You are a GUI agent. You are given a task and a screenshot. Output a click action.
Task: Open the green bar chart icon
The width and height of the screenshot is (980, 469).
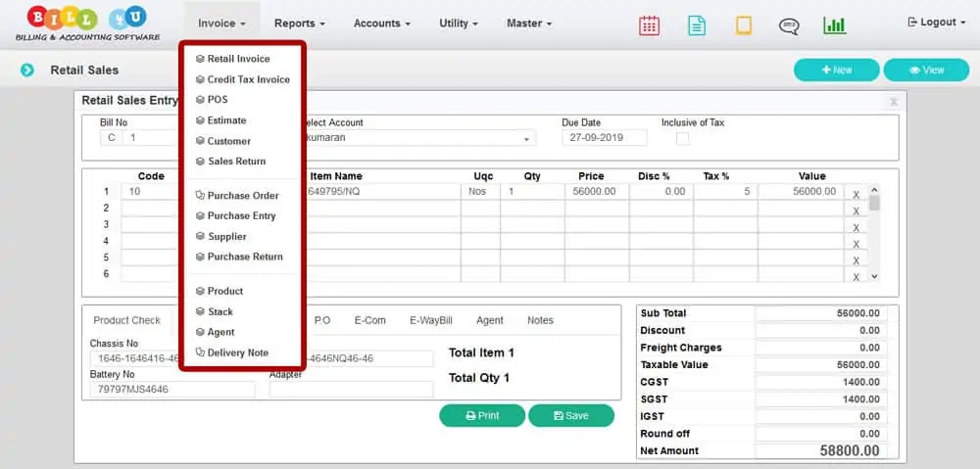[x=834, y=25]
